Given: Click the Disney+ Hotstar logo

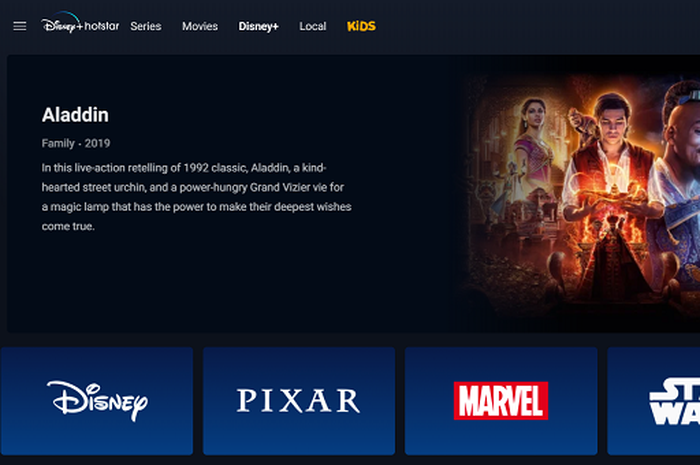Looking at the screenshot, I should [x=80, y=23].
